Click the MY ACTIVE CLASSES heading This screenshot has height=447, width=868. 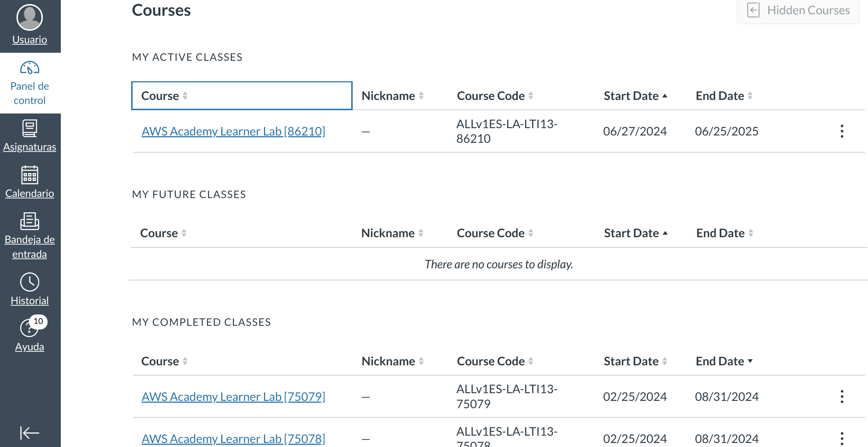coord(187,57)
